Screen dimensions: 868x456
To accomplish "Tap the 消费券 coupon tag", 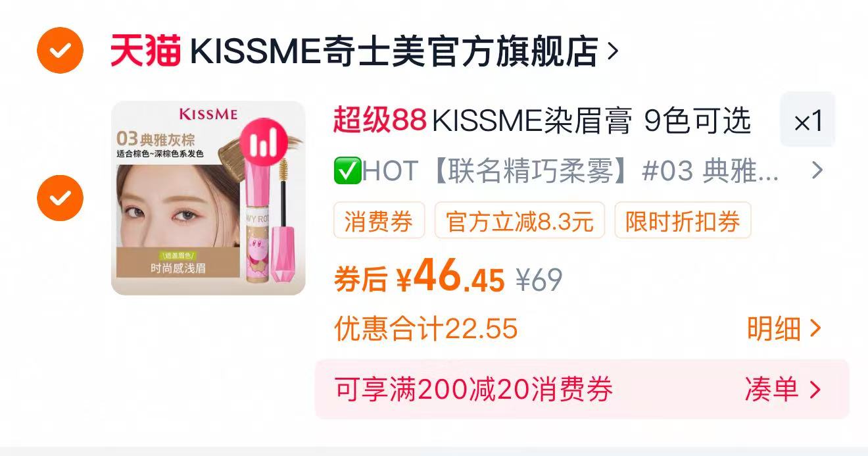I will click(379, 221).
